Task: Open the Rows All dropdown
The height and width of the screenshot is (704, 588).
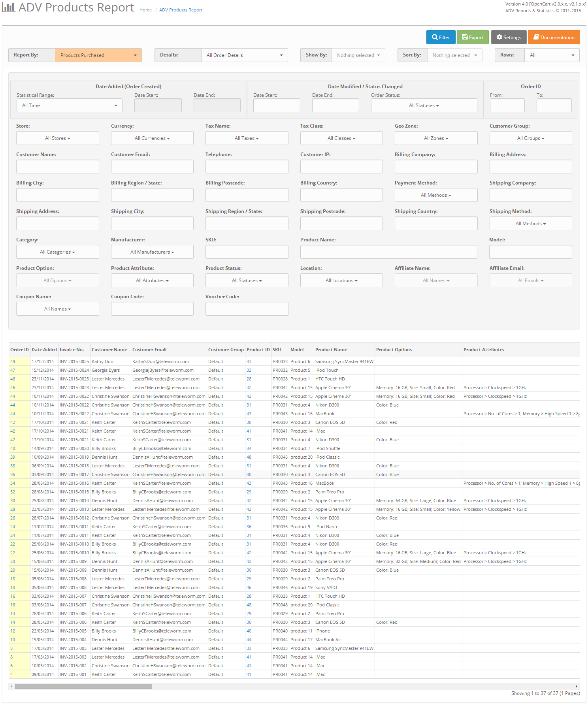Action: [x=552, y=55]
